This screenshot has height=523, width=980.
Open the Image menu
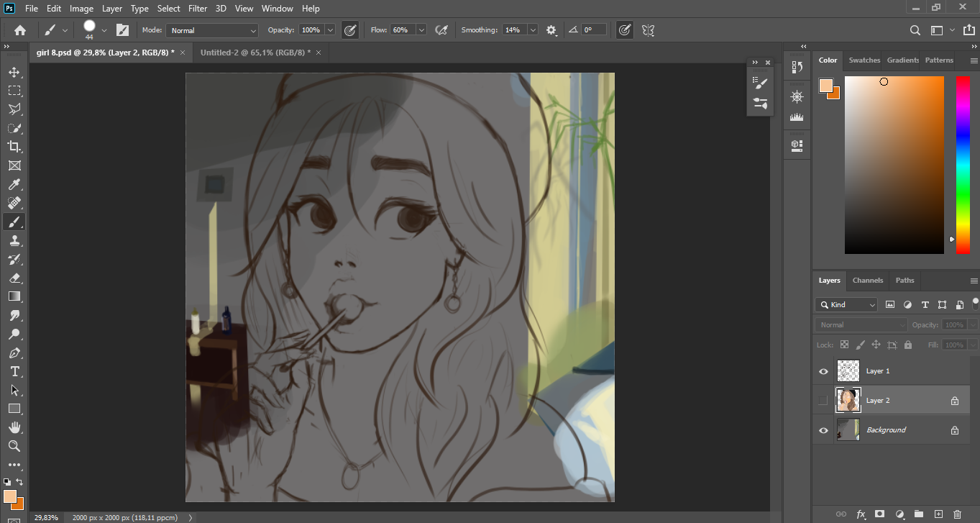[x=81, y=9]
